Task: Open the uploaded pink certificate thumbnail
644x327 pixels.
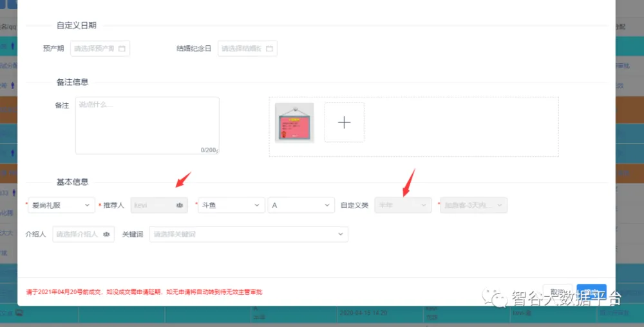Action: pyautogui.click(x=294, y=123)
